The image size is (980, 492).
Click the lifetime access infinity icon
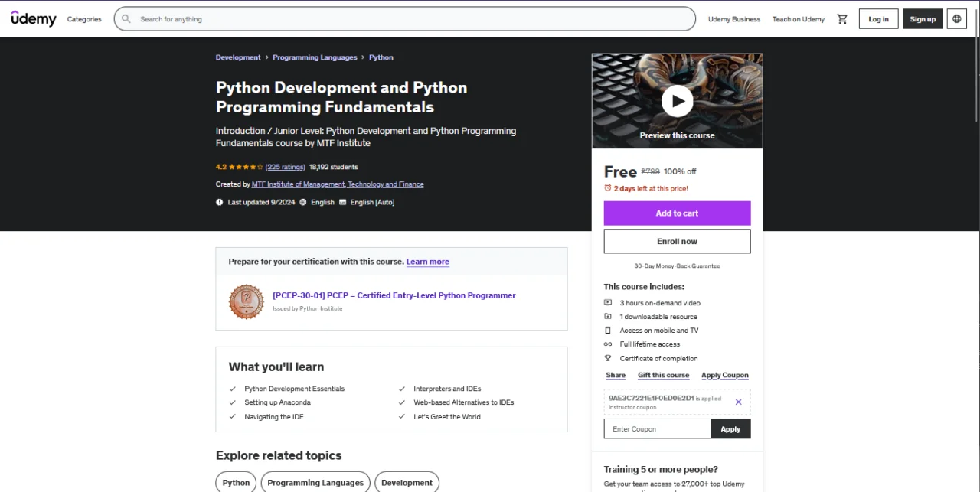[x=608, y=344]
